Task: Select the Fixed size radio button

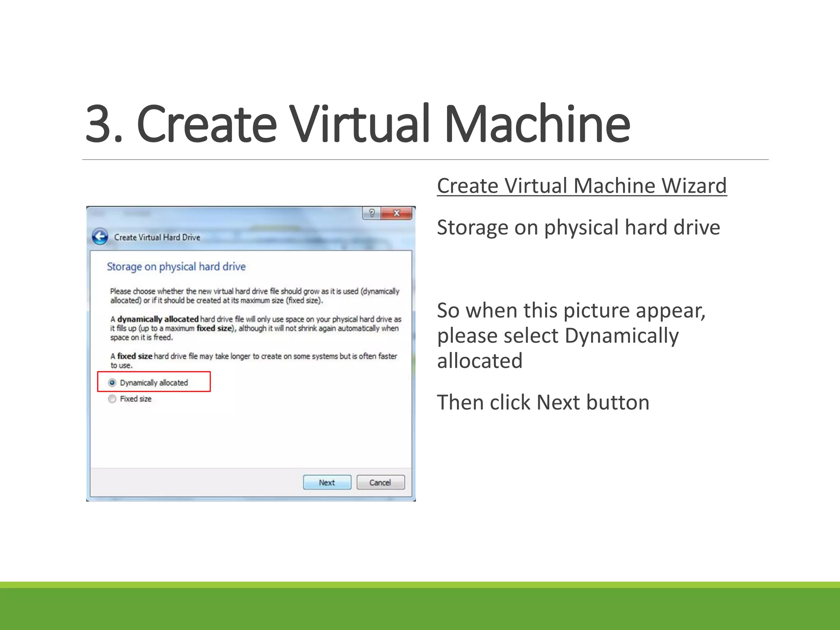Action: (112, 399)
